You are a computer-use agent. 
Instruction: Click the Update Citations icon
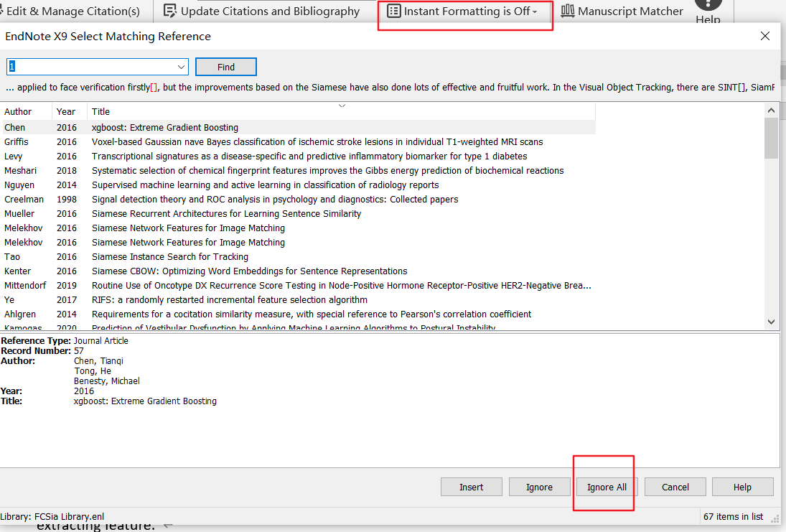(x=170, y=11)
